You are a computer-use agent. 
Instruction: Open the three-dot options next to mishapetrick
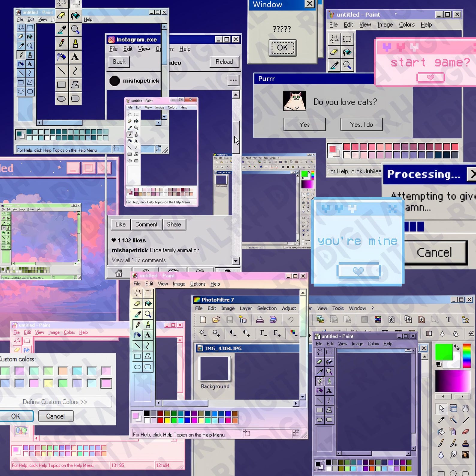(x=233, y=80)
